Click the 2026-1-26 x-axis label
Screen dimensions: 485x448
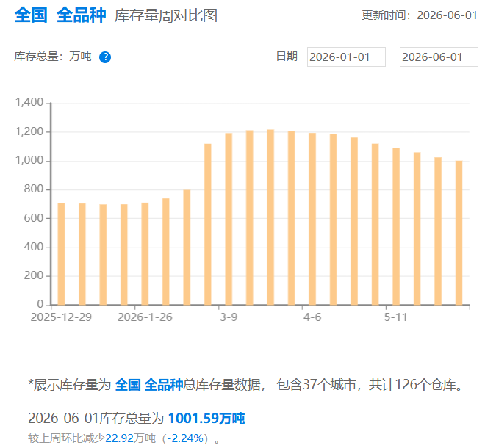tap(145, 317)
